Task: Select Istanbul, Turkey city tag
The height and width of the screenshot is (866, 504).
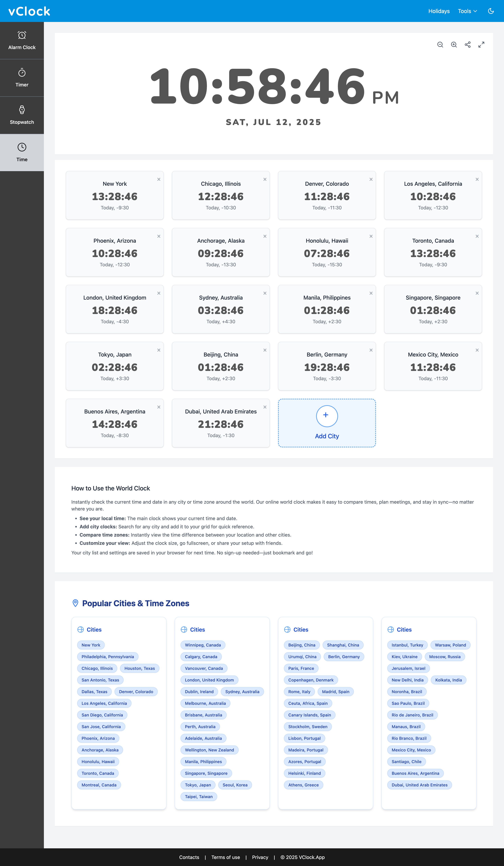Action: point(407,645)
